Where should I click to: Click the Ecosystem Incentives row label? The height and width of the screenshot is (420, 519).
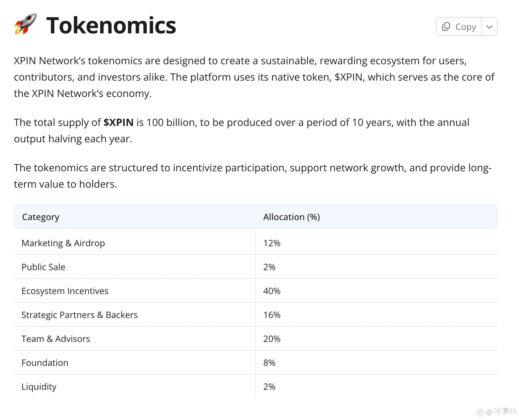coord(65,291)
